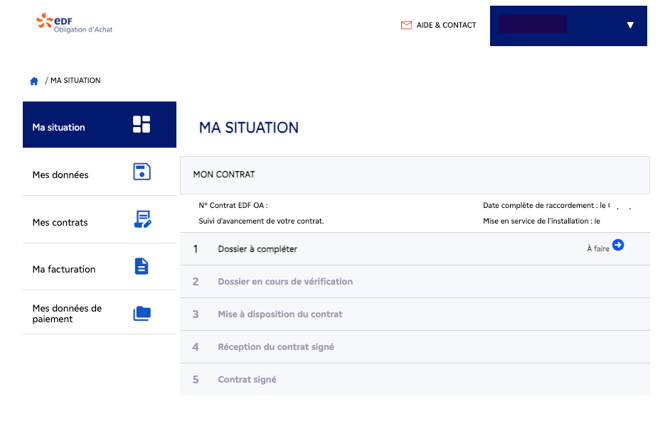Open Ma facturation from the sidebar
The width and height of the screenshot is (670, 428).
coord(64,268)
